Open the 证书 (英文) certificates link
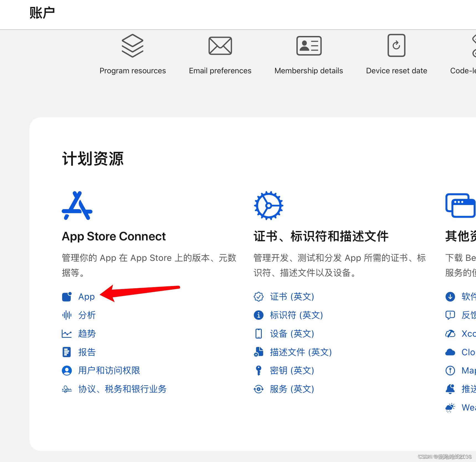The width and height of the screenshot is (476, 462). pyautogui.click(x=292, y=297)
